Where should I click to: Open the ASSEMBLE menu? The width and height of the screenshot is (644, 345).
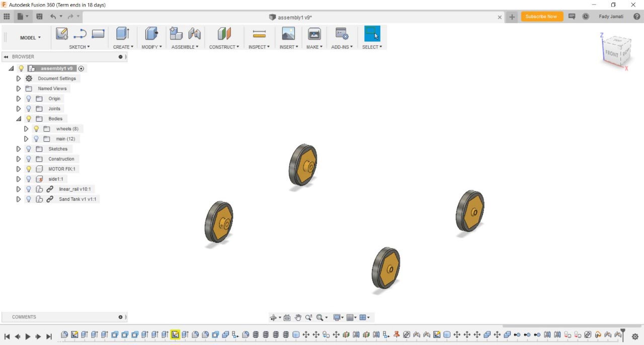pos(185,47)
